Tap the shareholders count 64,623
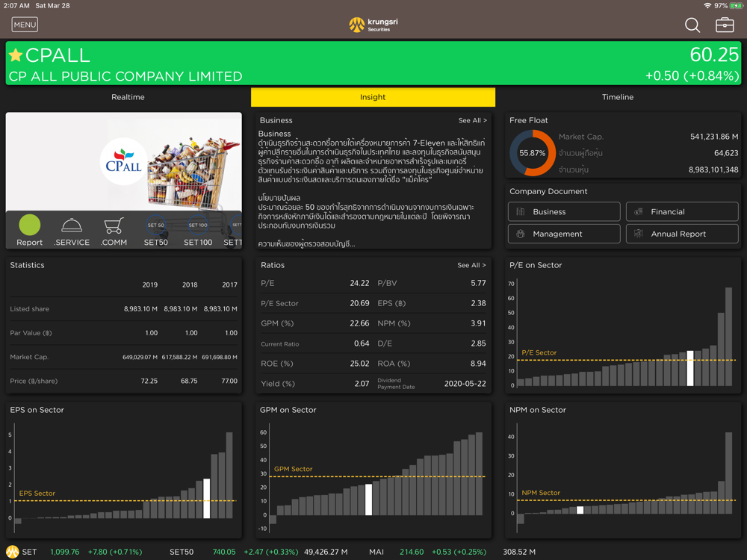Screen dimensions: 747x560 click(726, 153)
